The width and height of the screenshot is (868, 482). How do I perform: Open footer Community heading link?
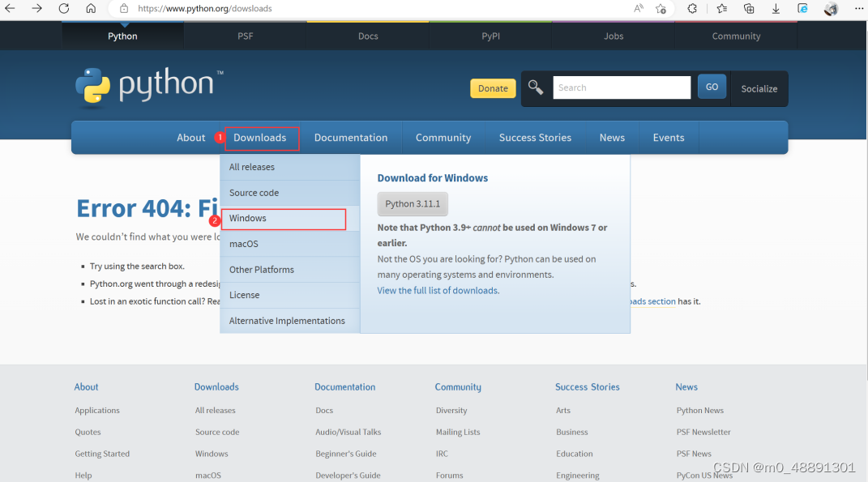pyautogui.click(x=458, y=387)
